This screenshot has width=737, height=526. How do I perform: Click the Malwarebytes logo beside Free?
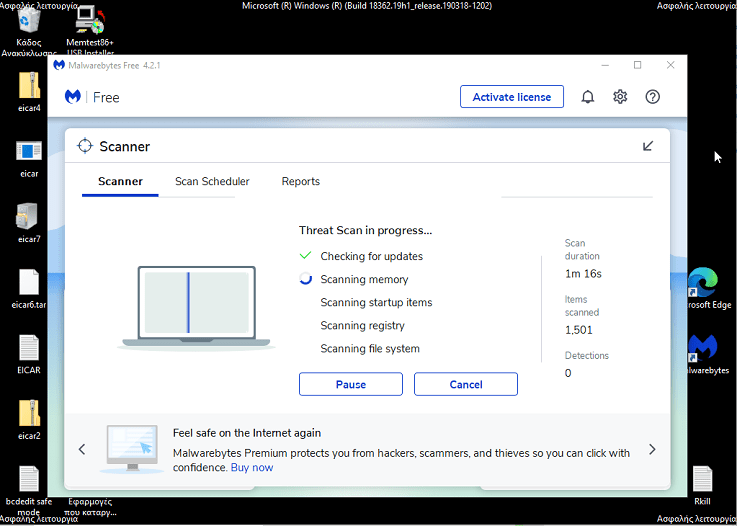click(x=72, y=97)
